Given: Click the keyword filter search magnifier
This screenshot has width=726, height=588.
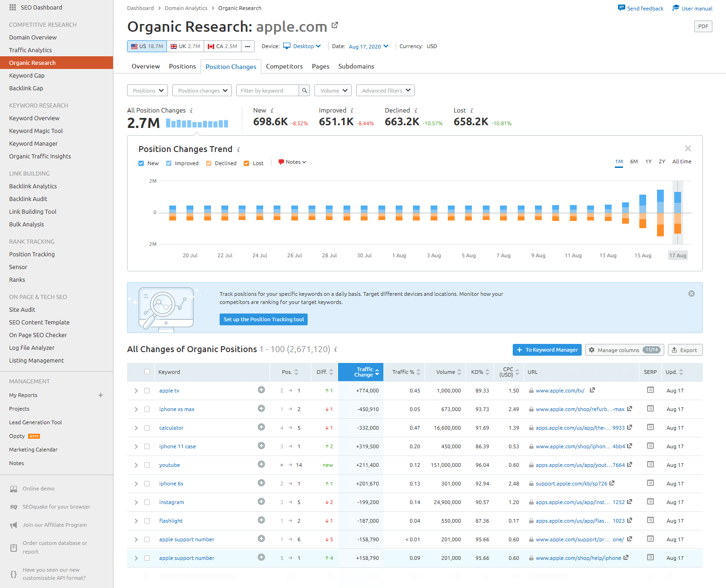Looking at the screenshot, I should click(x=305, y=90).
